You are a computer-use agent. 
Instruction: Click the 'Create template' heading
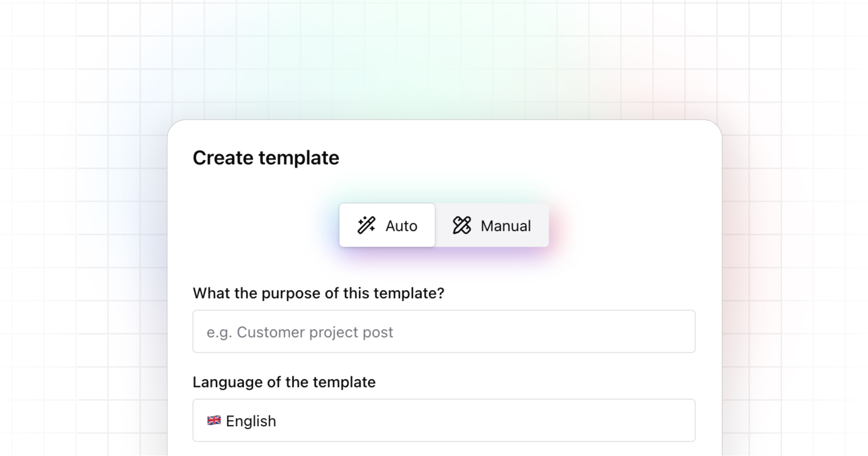tap(266, 158)
